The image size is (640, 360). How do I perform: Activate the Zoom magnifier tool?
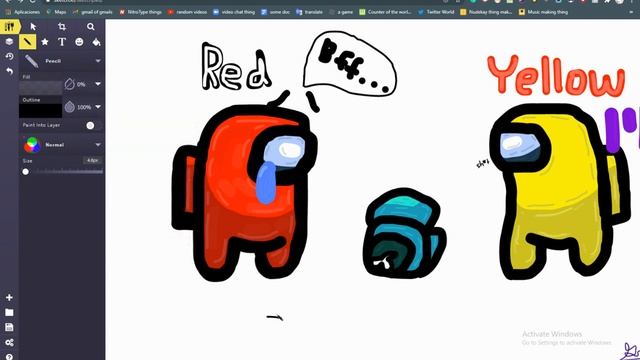click(x=91, y=27)
